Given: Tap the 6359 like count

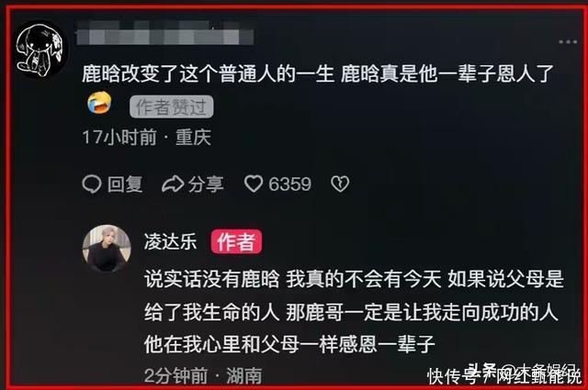Looking at the screenshot, I should [x=290, y=184].
